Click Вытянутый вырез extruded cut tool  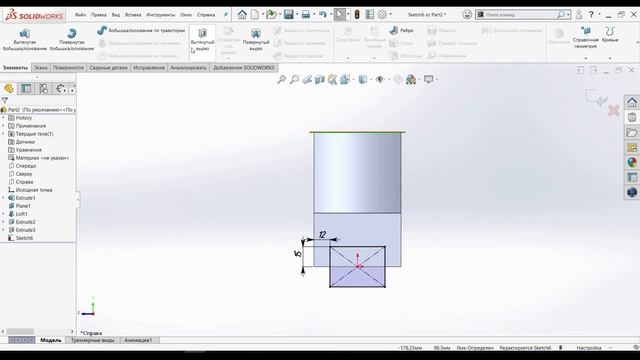click(x=202, y=40)
